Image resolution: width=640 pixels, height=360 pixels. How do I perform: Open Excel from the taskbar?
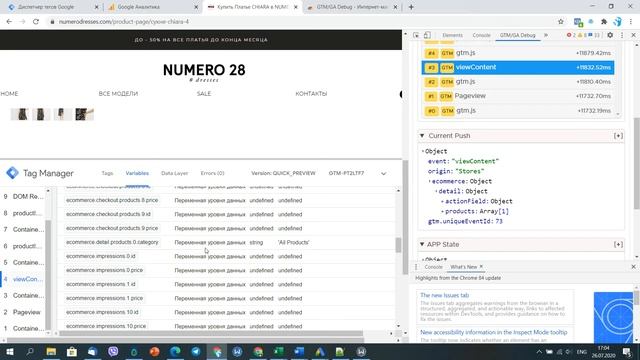point(279,351)
